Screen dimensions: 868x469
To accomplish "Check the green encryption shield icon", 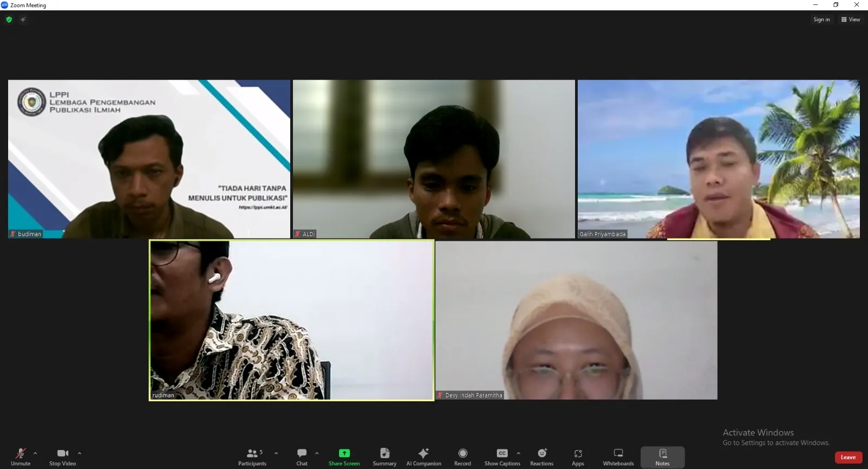I will [x=9, y=20].
